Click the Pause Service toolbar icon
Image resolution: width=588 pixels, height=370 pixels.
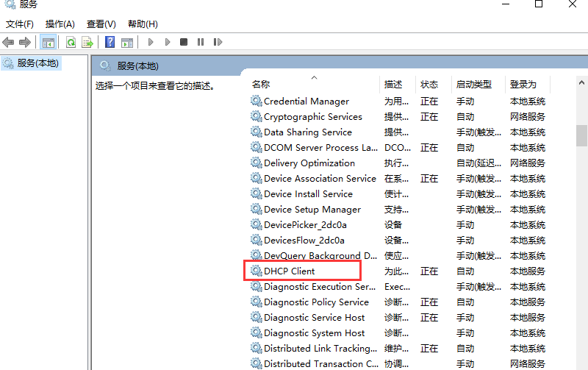pyautogui.click(x=200, y=43)
